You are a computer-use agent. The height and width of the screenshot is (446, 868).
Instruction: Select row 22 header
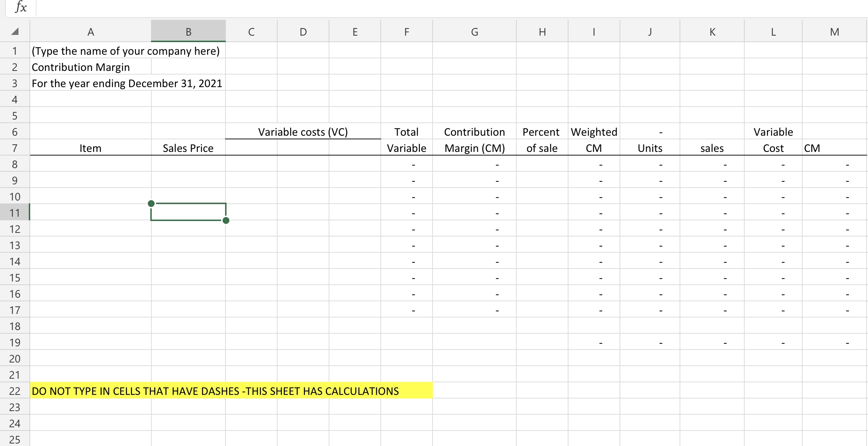click(x=15, y=391)
